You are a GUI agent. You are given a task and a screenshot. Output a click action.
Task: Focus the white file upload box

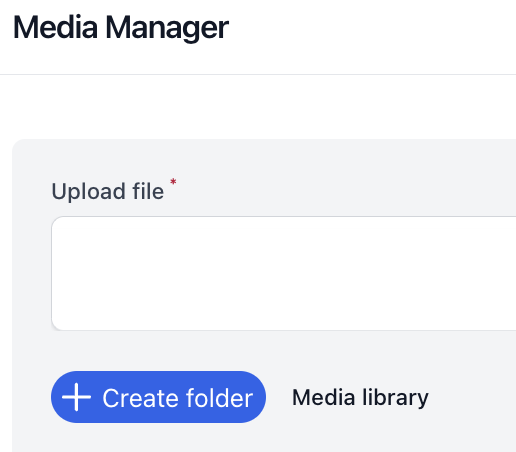[284, 273]
